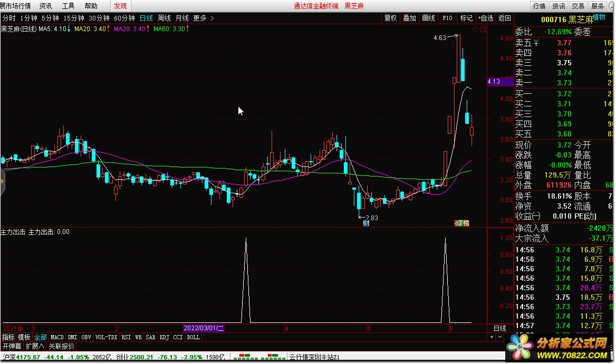Viewport: 616px width, 364px height.
Task: Switch indicator to BOLL
Action: (x=193, y=337)
